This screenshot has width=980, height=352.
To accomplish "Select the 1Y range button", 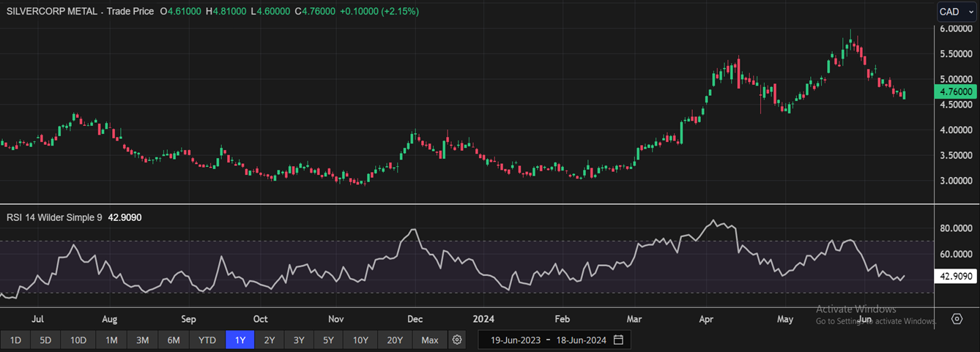I will click(240, 340).
